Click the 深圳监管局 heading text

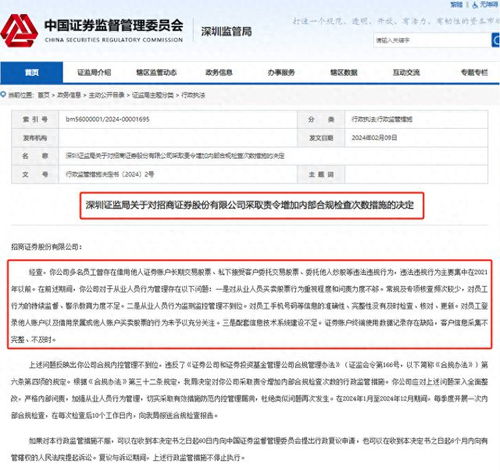pyautogui.click(x=226, y=32)
